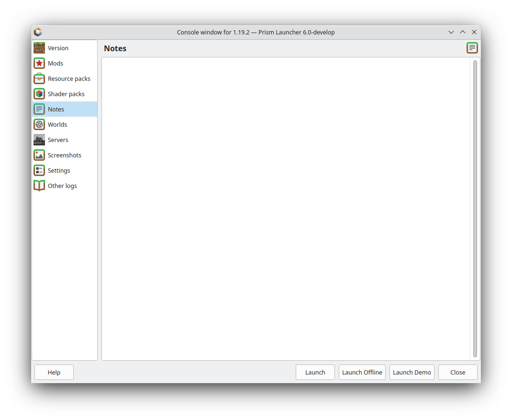Switch to the Notes tab

click(x=56, y=109)
